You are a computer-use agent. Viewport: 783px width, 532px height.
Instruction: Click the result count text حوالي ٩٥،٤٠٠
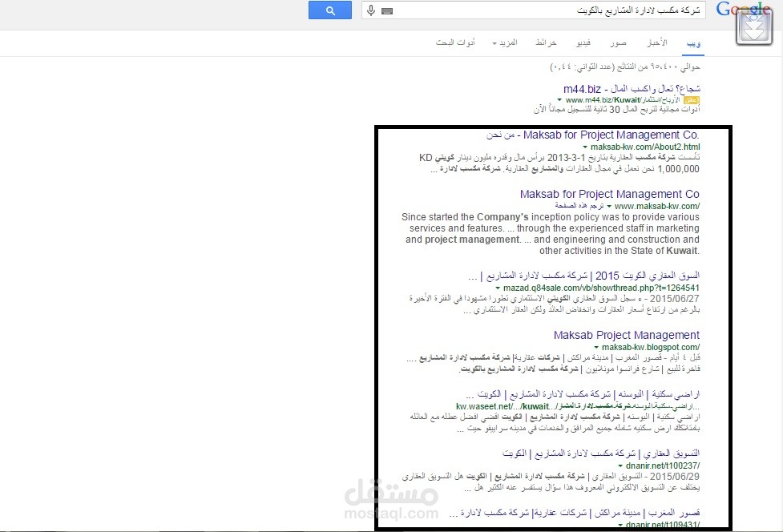[x=624, y=66]
